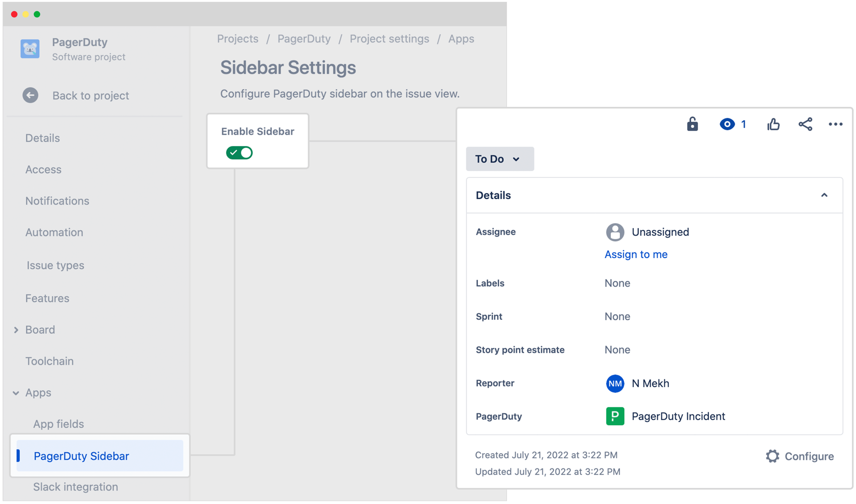Click the share icon
856x504 pixels.
(x=805, y=124)
